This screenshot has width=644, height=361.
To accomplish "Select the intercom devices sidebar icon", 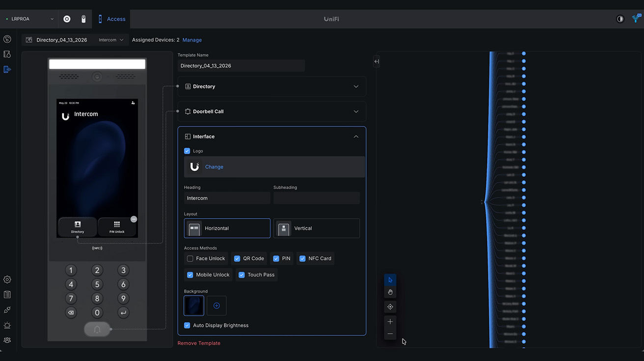I will point(7,69).
